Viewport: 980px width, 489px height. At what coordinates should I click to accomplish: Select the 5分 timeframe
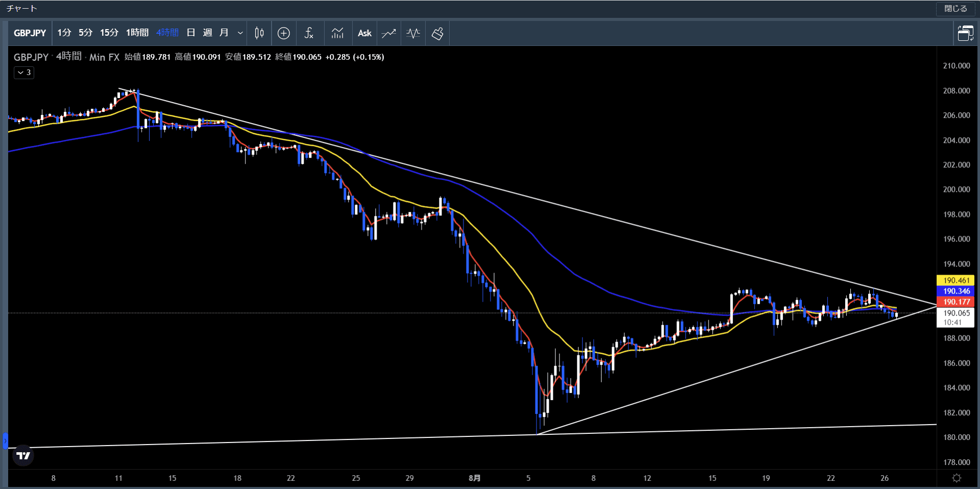85,33
